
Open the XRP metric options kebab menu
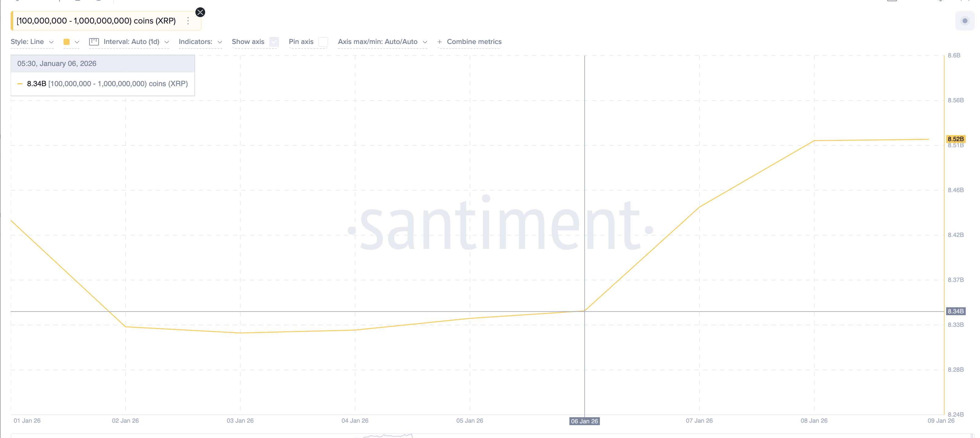click(x=188, y=20)
